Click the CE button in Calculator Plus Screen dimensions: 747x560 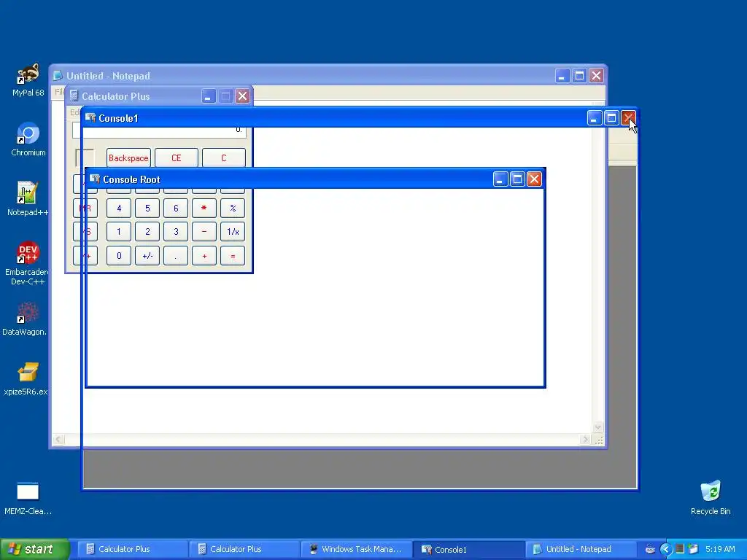point(177,158)
